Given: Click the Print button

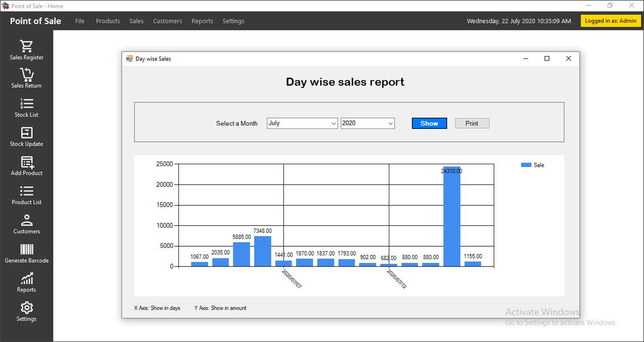Looking at the screenshot, I should click(x=472, y=123).
